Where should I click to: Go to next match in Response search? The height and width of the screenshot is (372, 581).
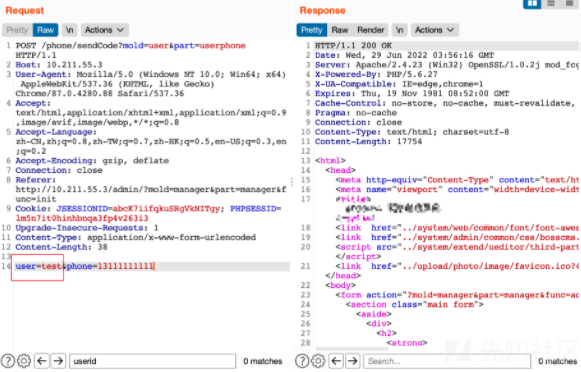pyautogui.click(x=352, y=361)
